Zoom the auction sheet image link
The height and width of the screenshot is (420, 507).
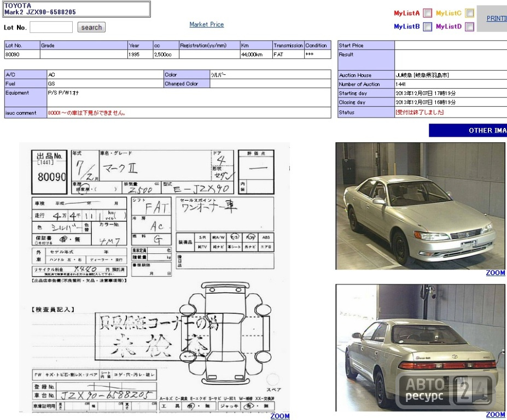[x=280, y=416]
